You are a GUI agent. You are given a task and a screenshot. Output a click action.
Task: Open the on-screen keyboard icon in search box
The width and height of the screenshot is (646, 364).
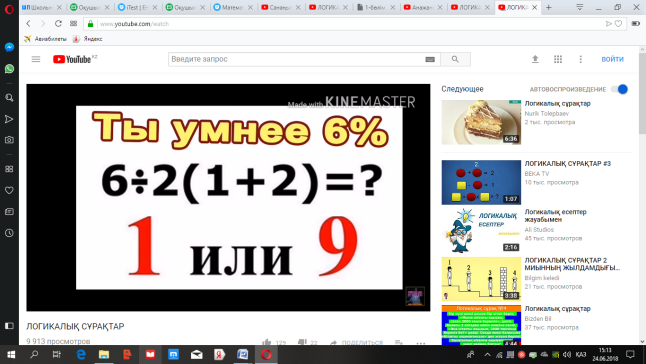click(x=430, y=59)
